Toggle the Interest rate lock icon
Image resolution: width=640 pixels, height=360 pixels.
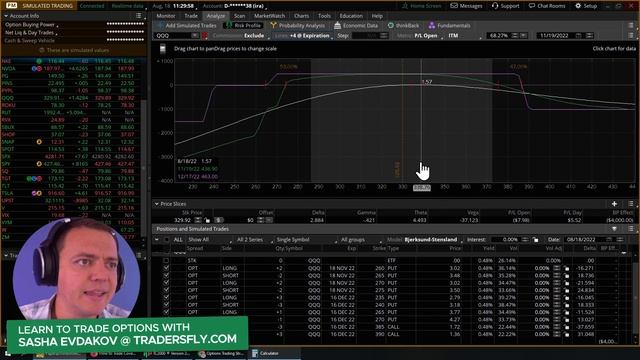536,240
